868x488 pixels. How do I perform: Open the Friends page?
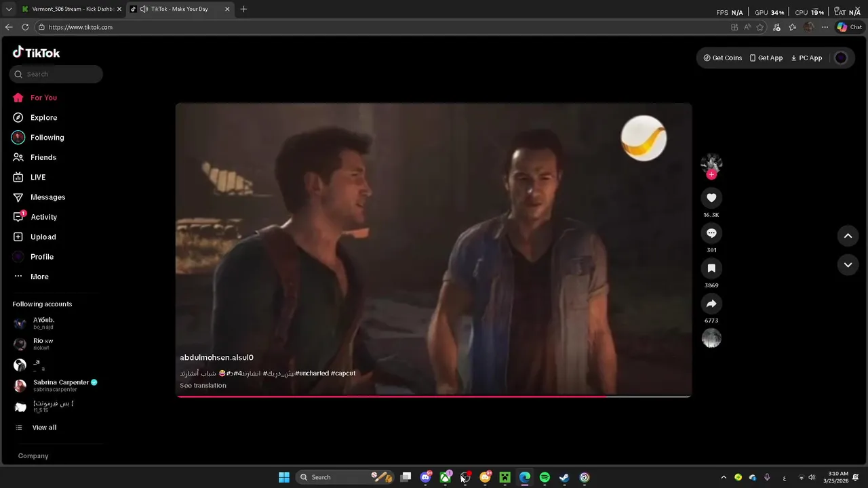click(34, 157)
